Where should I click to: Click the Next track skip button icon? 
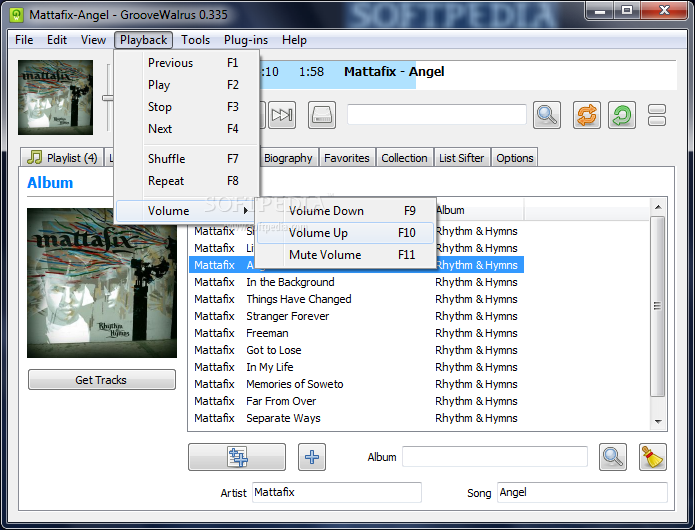282,115
